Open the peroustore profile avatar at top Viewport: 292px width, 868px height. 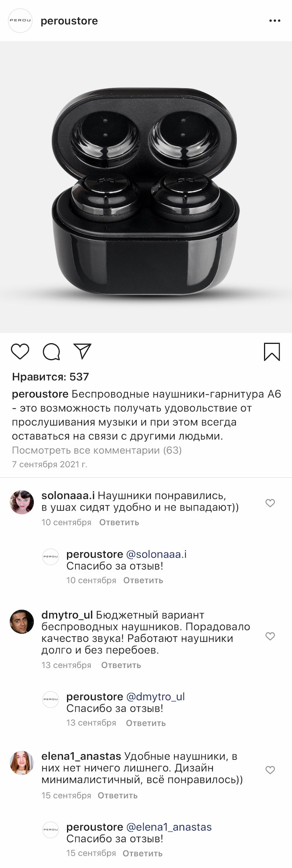tap(21, 21)
